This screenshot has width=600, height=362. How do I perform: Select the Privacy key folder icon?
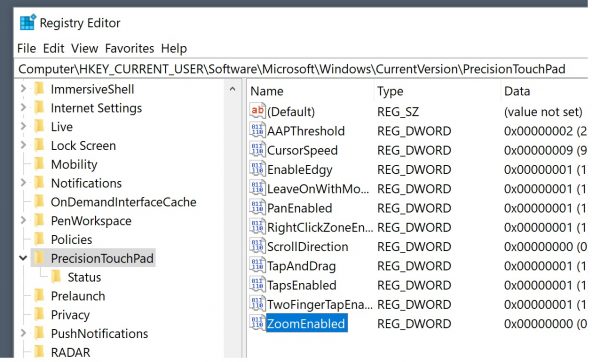point(39,314)
